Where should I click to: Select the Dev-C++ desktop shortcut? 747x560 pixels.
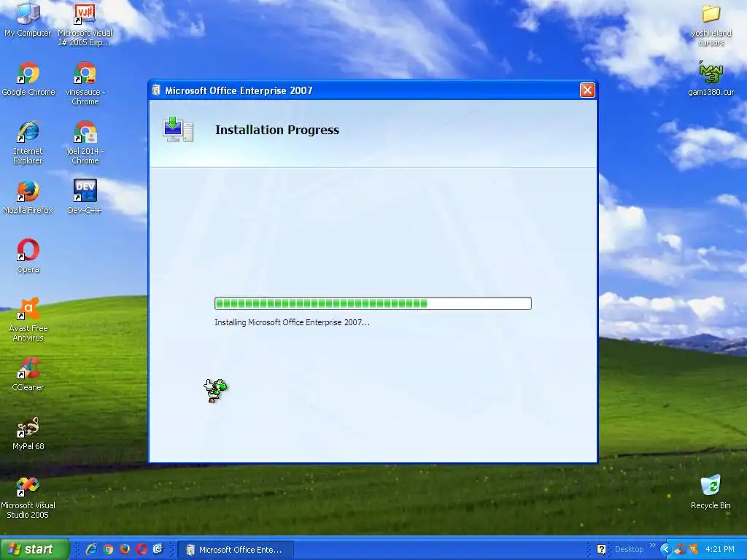(x=85, y=197)
